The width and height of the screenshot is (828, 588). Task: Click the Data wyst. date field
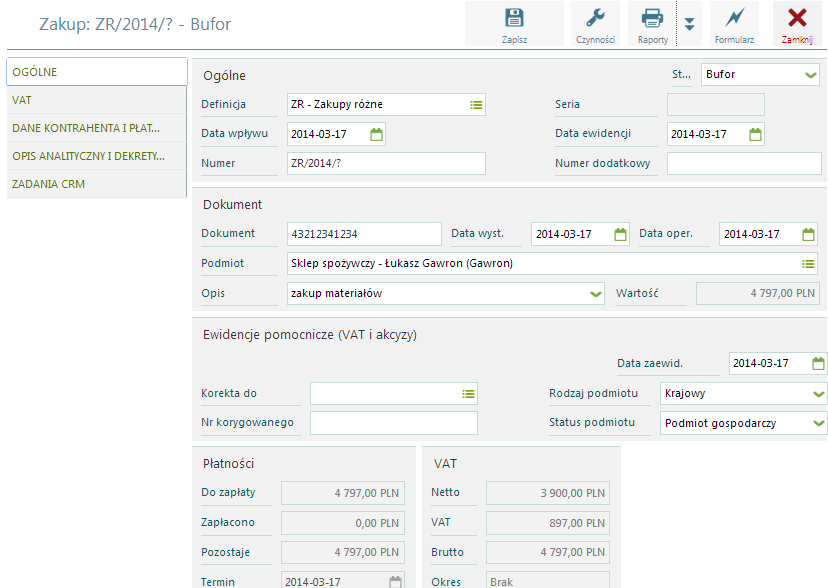[580, 234]
